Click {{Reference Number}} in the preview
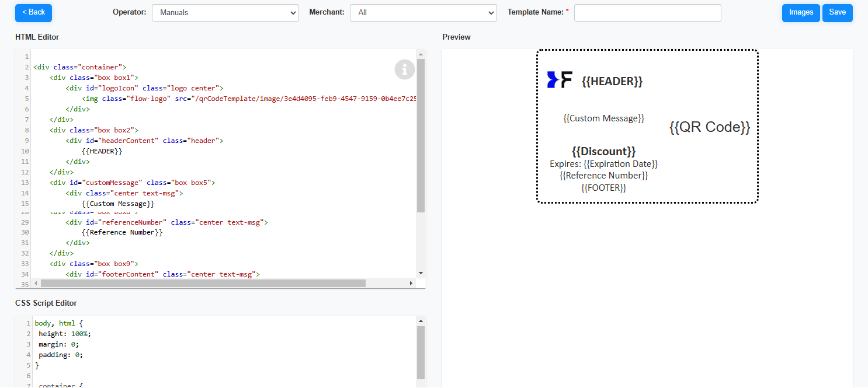The width and height of the screenshot is (868, 388). pyautogui.click(x=603, y=176)
